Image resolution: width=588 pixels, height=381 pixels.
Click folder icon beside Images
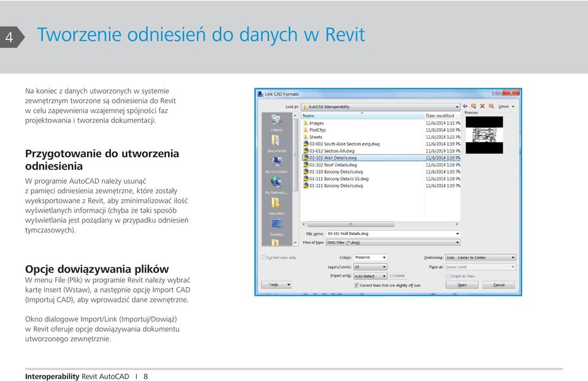(x=305, y=123)
